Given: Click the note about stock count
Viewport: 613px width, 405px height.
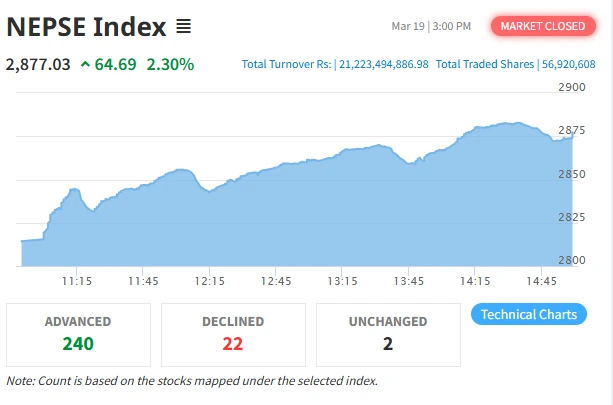Looking at the screenshot, I should 192,381.
